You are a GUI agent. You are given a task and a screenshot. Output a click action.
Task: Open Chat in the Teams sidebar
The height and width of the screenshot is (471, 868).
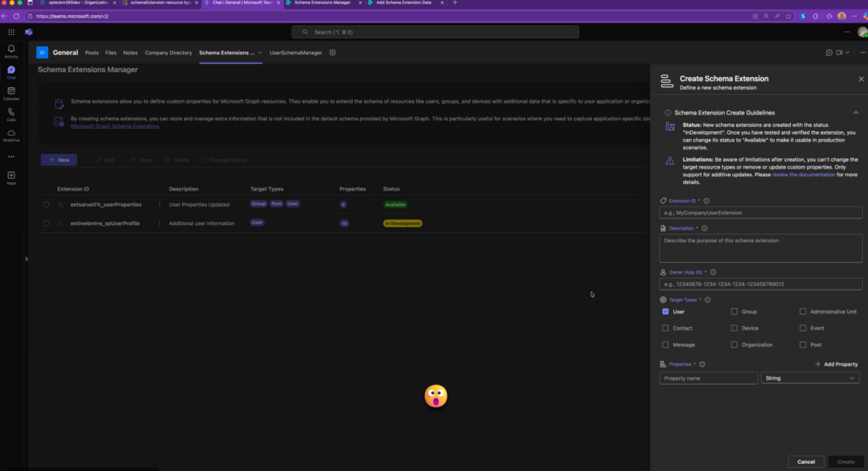(x=11, y=72)
